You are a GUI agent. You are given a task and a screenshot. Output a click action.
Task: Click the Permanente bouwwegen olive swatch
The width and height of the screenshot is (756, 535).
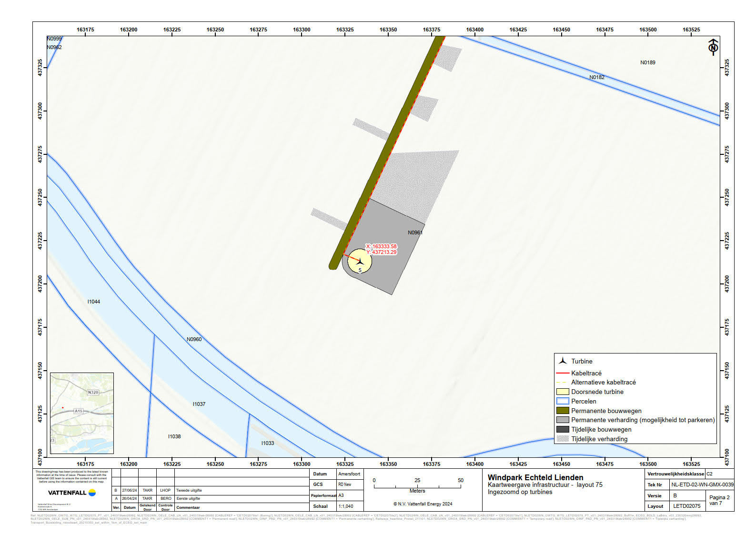(x=563, y=411)
